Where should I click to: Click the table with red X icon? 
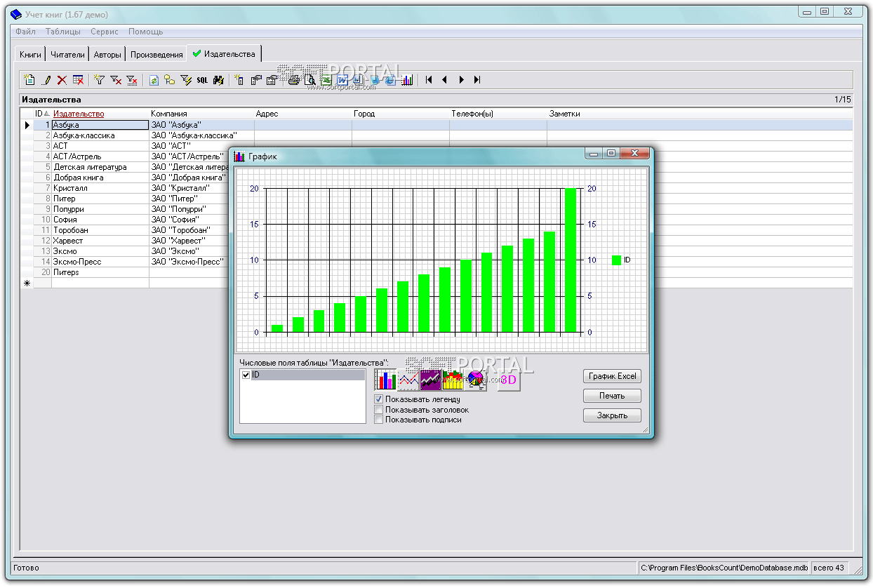[x=78, y=80]
